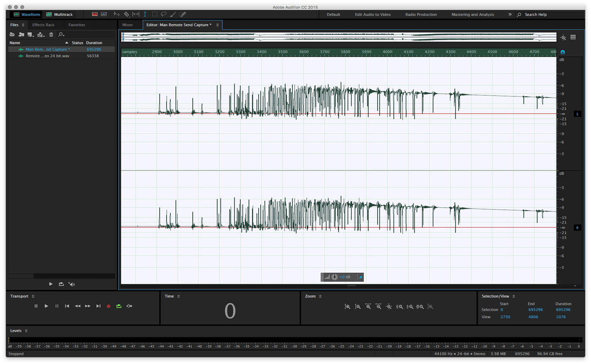Click the trash icon in the Files panel
591x364 pixels.
coord(51,34)
